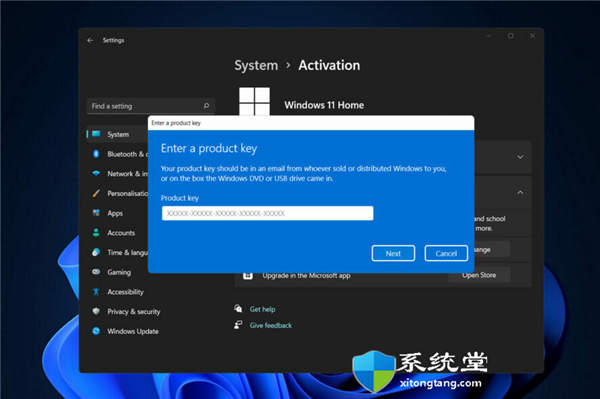Viewport: 600px width, 399px height.
Task: Open Apps settings category
Action: tap(115, 213)
